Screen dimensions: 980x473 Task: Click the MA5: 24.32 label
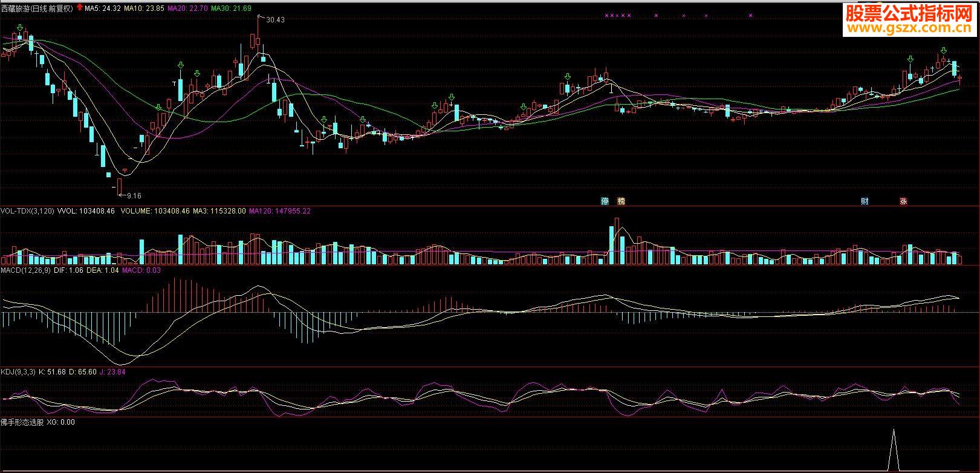pos(103,8)
